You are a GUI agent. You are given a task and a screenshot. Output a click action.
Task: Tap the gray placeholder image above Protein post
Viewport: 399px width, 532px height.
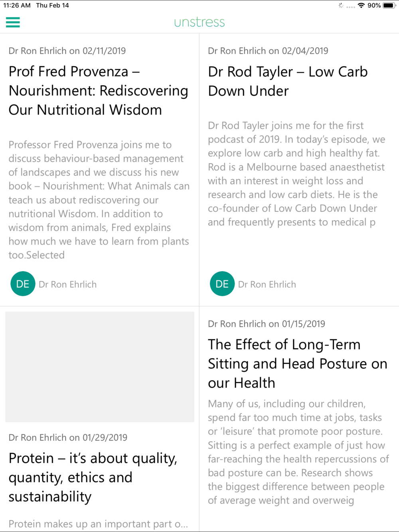click(100, 367)
